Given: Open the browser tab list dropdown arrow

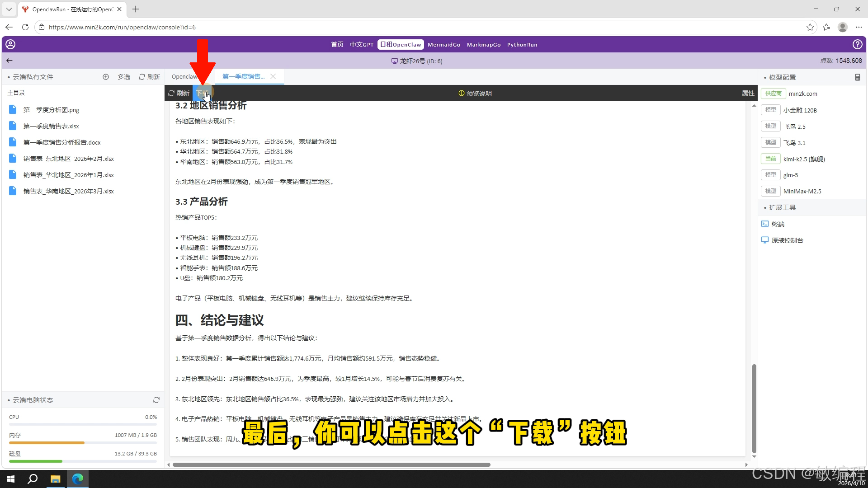Looking at the screenshot, I should pyautogui.click(x=9, y=9).
